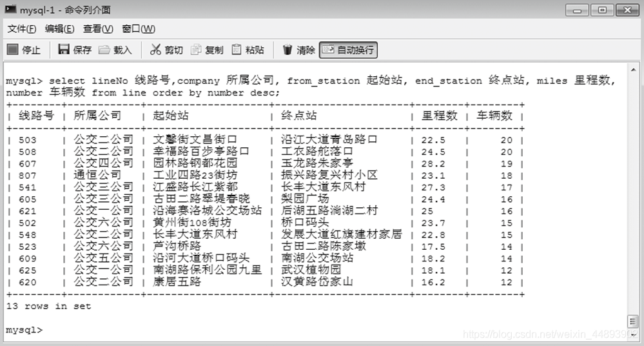The image size is (644, 346).
Task: Click the Load (载入) folder icon
Action: [x=104, y=50]
